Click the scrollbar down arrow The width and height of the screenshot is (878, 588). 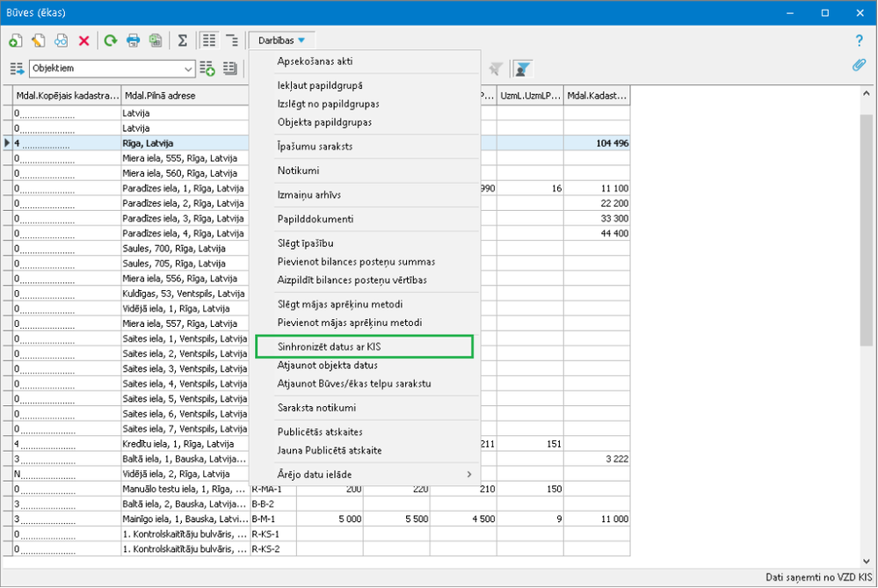coord(867,561)
